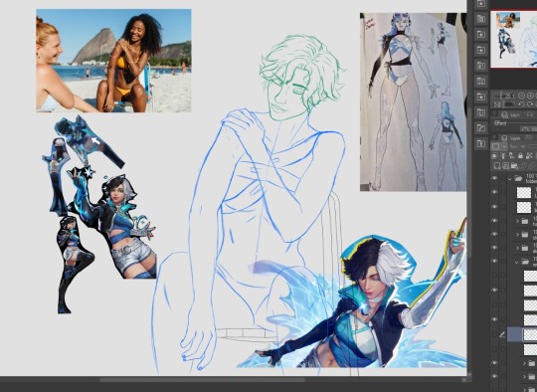Viewport: 537px width, 392px height.
Task: Click lock transparent pixels icon beside padlock
Action: [529, 156]
